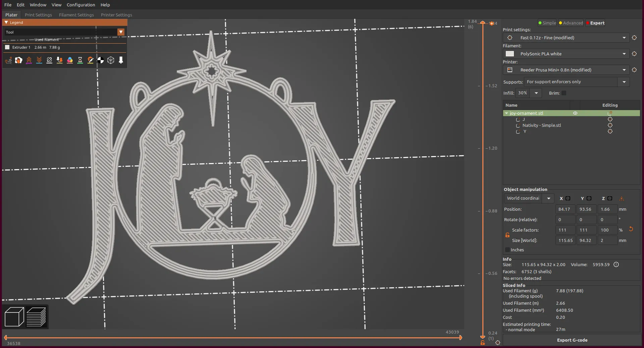Image resolution: width=644 pixels, height=348 pixels.
Task: Tick the Inches checkbox
Action: point(507,250)
